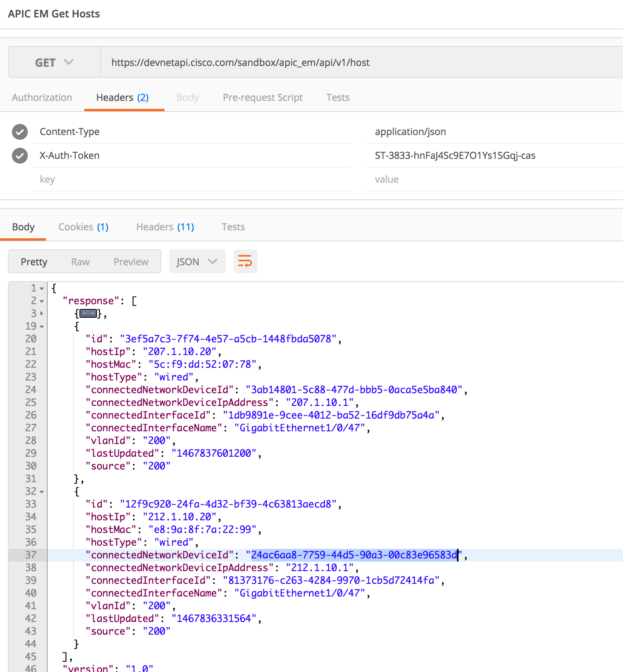Collapse the host object at line 19
Image resolution: width=623 pixels, height=672 pixels.
click(x=42, y=326)
